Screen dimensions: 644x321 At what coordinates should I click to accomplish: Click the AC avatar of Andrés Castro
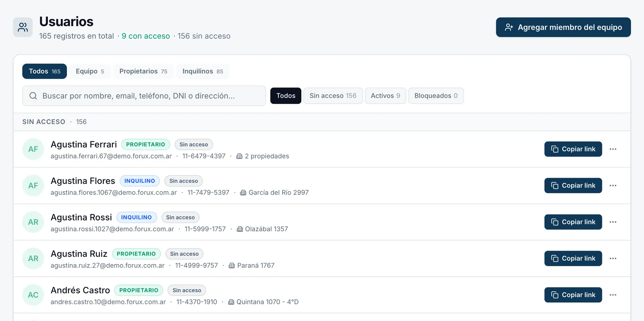click(33, 295)
